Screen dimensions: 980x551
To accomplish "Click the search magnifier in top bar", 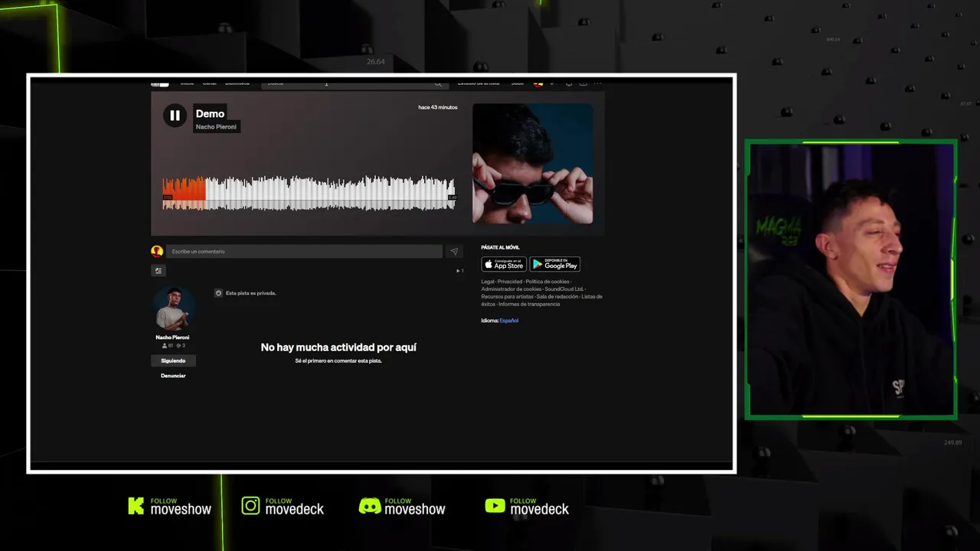I will pyautogui.click(x=438, y=83).
